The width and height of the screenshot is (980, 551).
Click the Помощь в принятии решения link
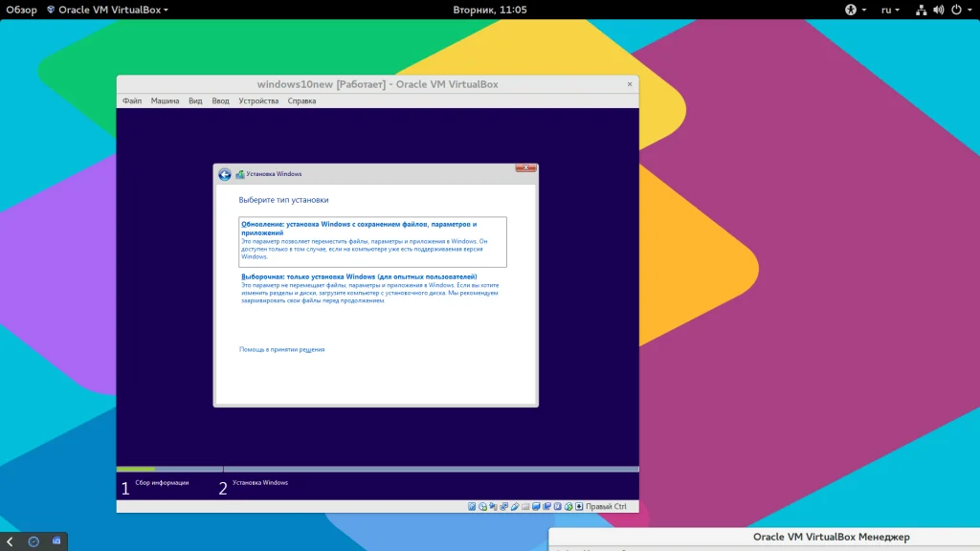[281, 349]
